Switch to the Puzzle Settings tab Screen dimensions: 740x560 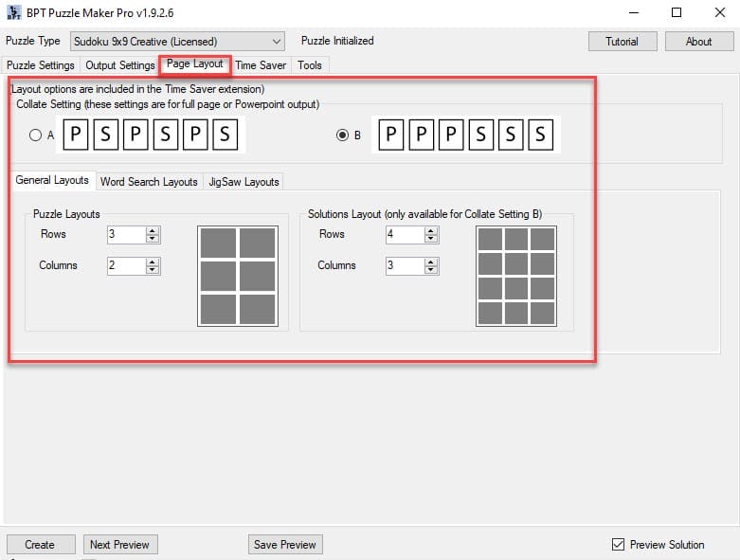coord(41,65)
